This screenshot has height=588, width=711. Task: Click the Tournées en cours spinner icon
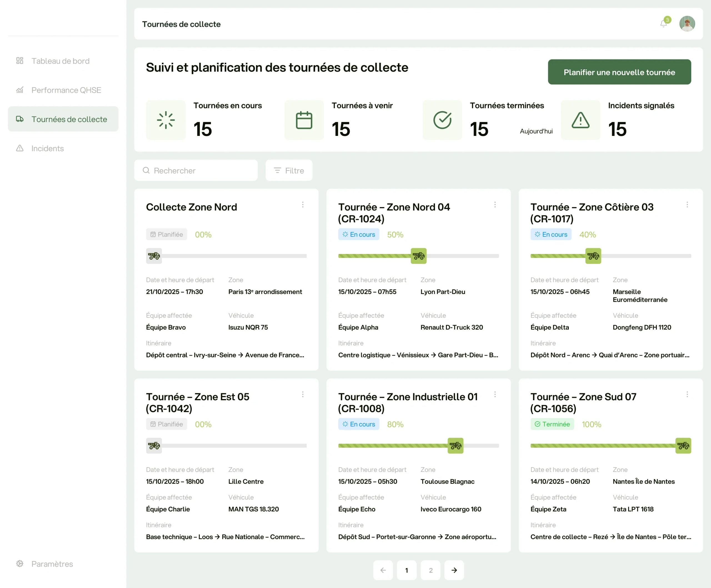tap(166, 120)
